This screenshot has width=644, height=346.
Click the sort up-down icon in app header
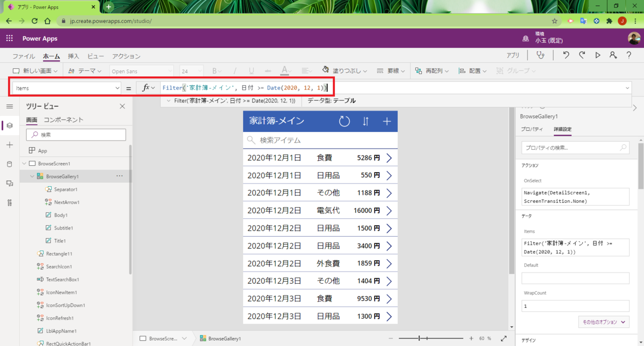click(365, 121)
